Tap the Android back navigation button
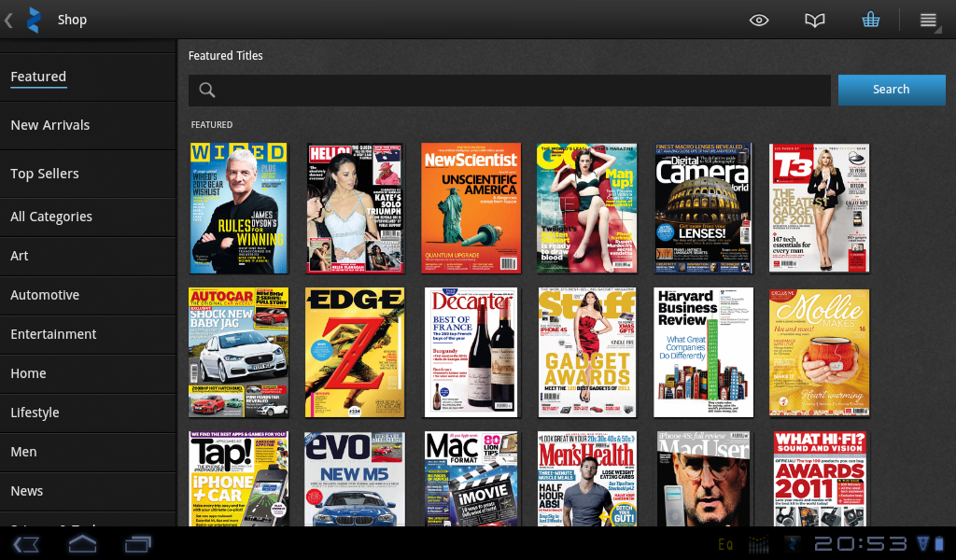This screenshot has width=956, height=560. click(26, 543)
